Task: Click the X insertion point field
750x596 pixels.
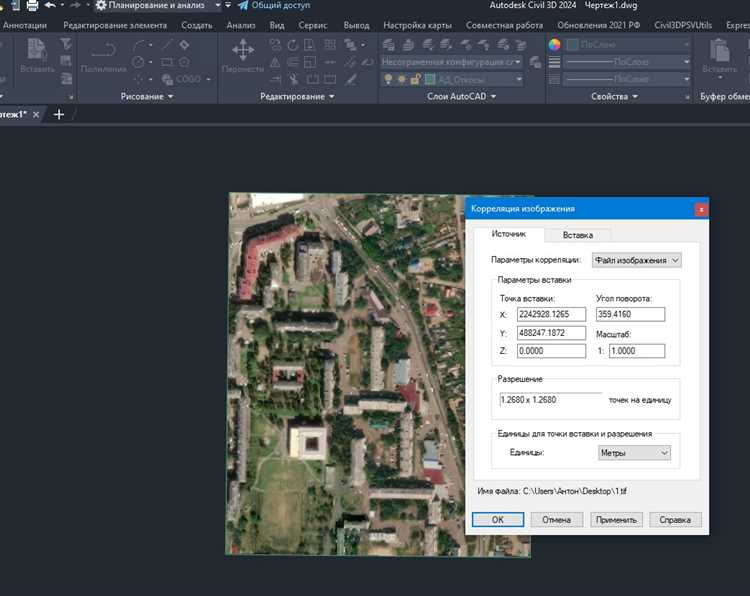Action: [551, 314]
